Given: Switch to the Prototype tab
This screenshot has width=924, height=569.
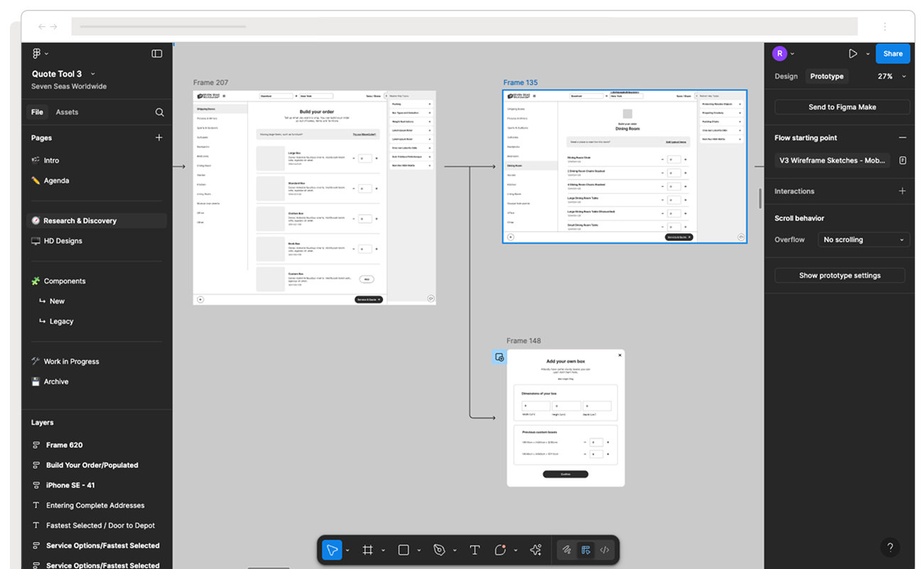Looking at the screenshot, I should point(827,76).
